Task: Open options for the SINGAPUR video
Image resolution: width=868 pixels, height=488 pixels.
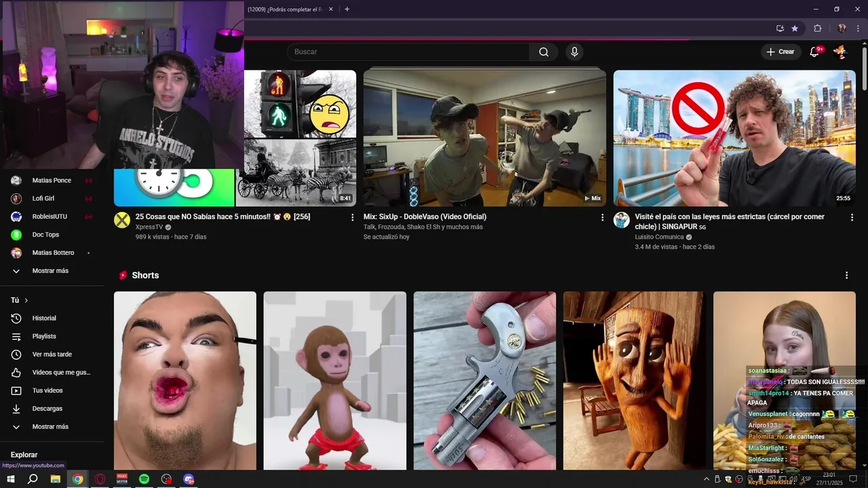Action: 852,218
